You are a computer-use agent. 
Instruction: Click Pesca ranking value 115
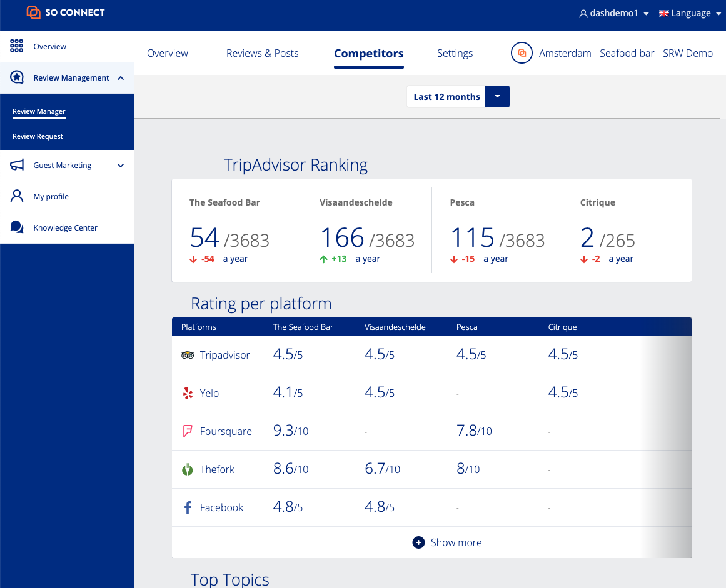coord(472,238)
